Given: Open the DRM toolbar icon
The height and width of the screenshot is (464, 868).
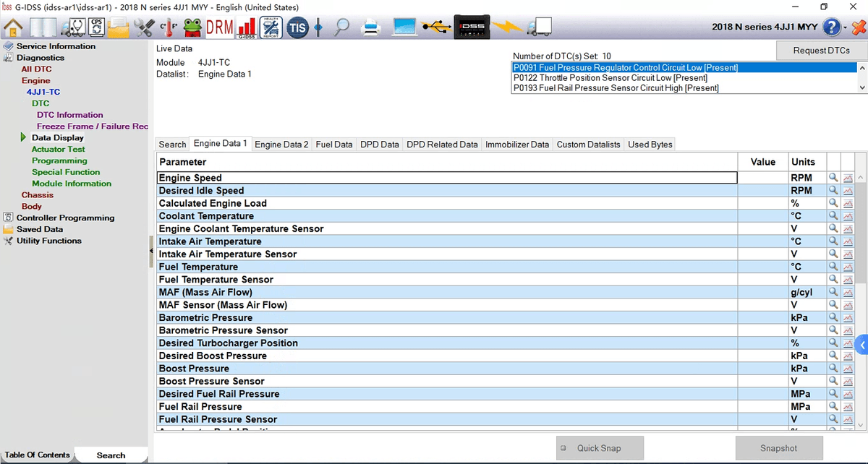Looking at the screenshot, I should click(x=220, y=27).
